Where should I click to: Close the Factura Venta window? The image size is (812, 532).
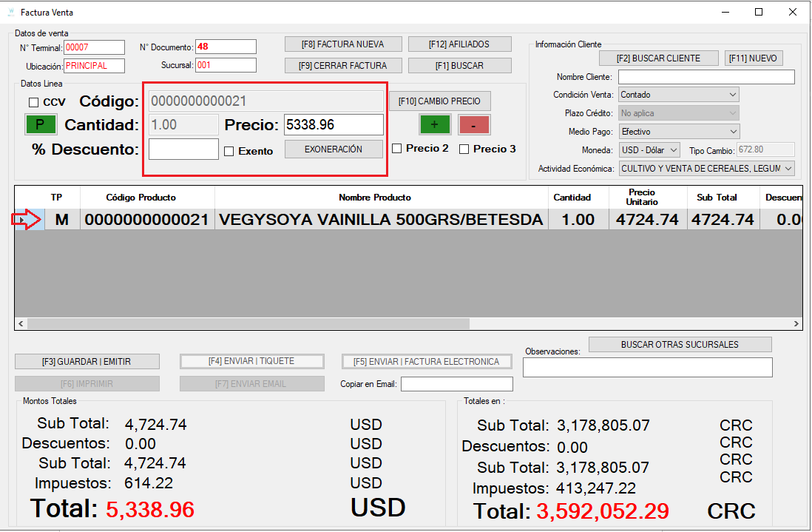pos(792,12)
